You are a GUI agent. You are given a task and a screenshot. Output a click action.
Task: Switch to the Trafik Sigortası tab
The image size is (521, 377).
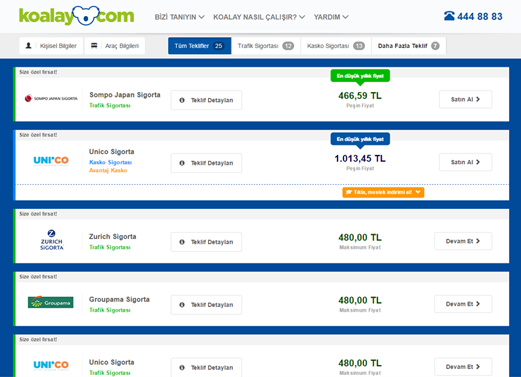click(266, 46)
